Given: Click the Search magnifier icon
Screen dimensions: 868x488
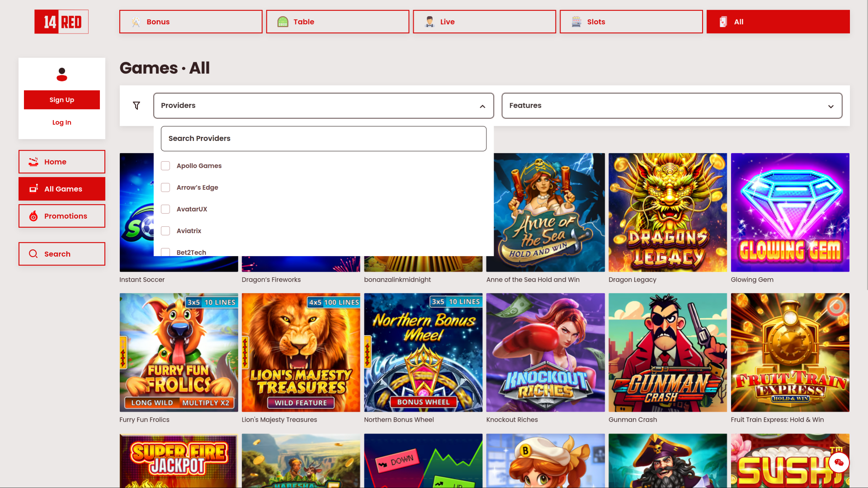Looking at the screenshot, I should click(33, 253).
